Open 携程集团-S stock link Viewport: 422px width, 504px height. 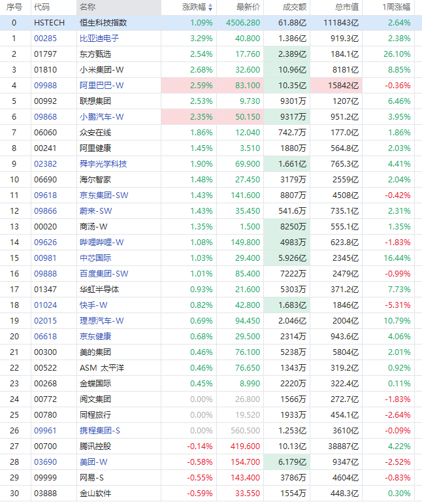click(x=100, y=431)
